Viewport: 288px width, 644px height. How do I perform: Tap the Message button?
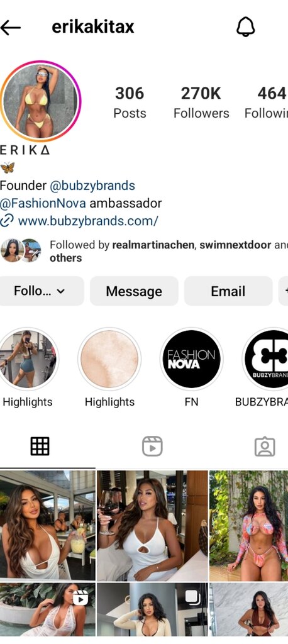coord(134,291)
